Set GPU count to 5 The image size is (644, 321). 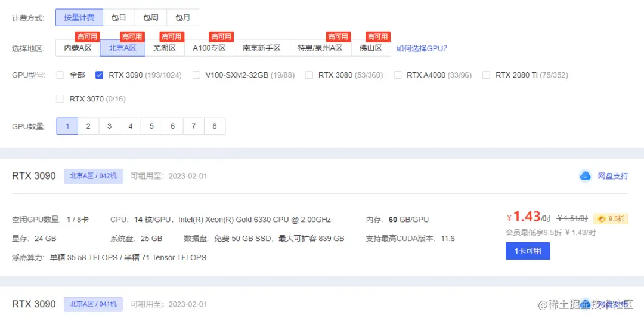coord(151,126)
